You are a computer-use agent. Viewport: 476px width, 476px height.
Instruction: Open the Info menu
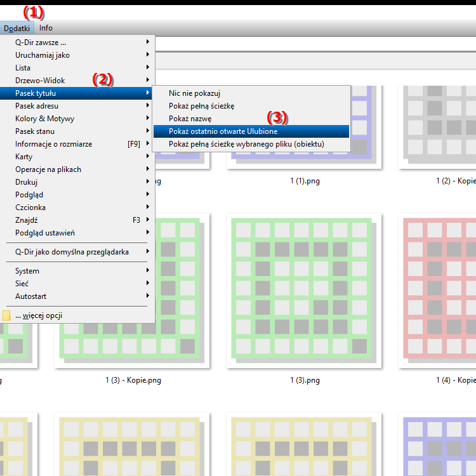point(46,28)
